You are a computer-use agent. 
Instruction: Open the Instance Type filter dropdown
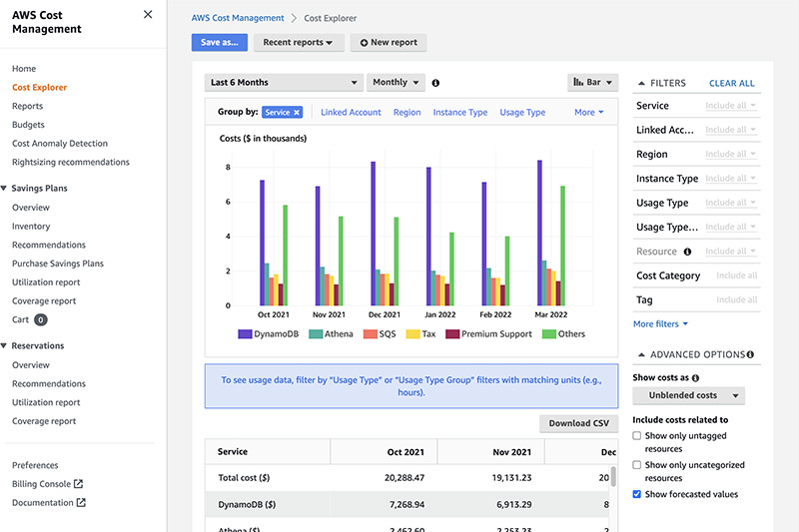[x=731, y=179]
